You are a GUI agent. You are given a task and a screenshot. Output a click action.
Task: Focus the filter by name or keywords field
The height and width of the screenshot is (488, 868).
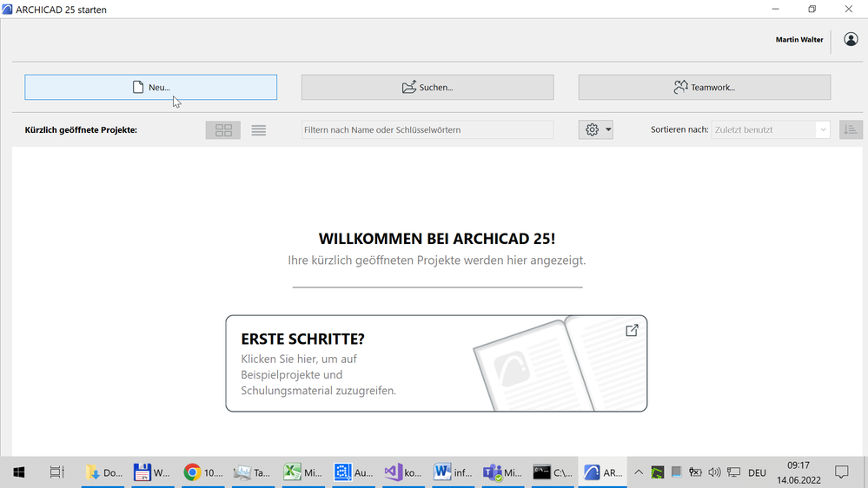[427, 130]
